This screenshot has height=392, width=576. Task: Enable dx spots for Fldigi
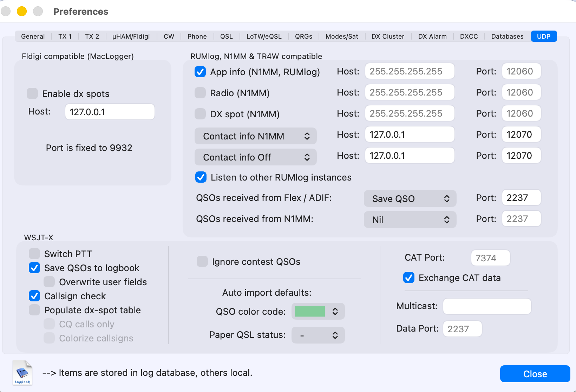(x=32, y=94)
